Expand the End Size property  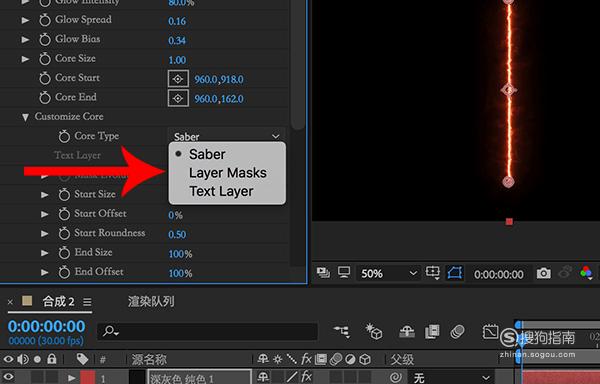pos(45,253)
